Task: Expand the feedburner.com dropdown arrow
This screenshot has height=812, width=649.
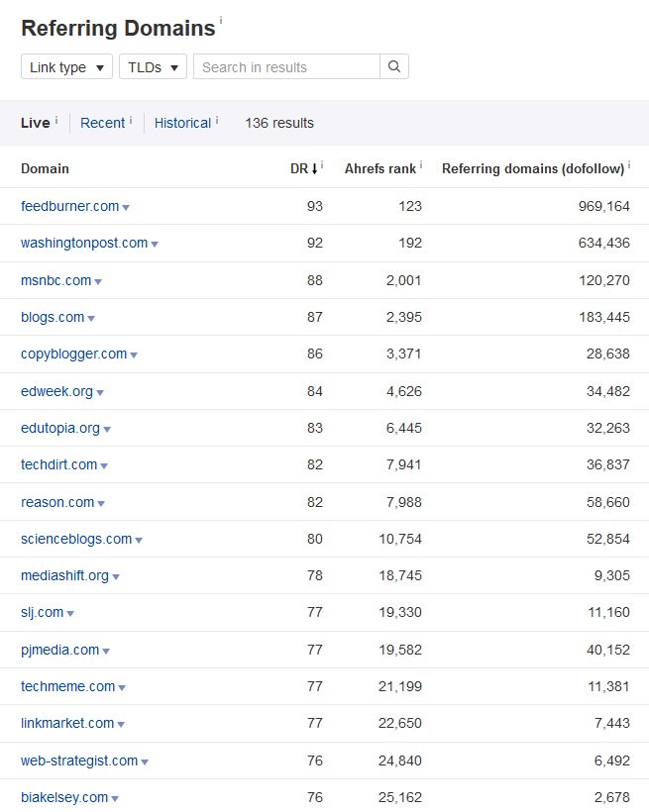Action: tap(126, 208)
